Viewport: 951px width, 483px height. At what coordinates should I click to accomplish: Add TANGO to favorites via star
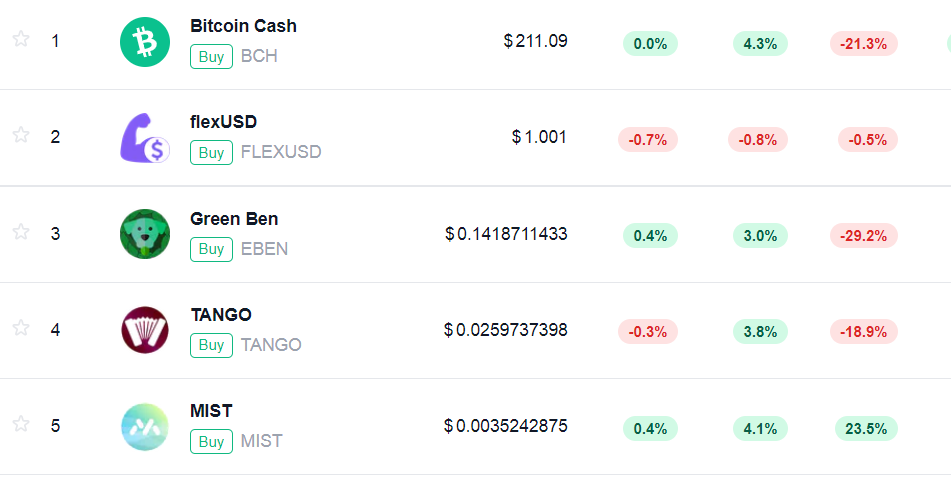(x=21, y=328)
